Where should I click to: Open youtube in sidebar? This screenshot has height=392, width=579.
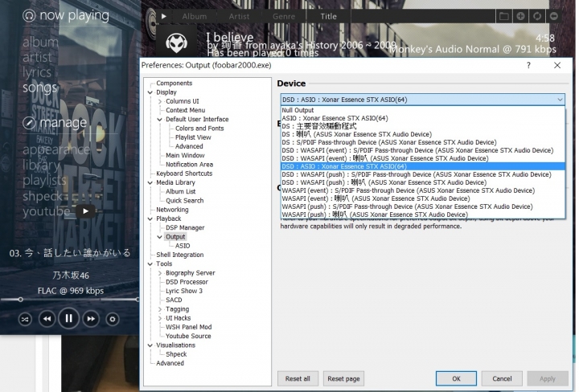(46, 211)
